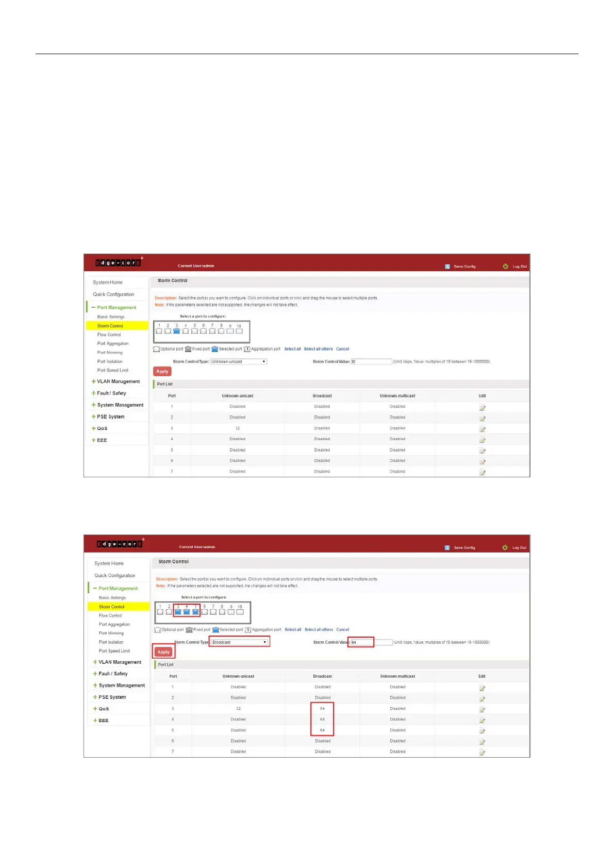
Task: Select port 4 icon in lower screenshot
Action: [x=187, y=612]
